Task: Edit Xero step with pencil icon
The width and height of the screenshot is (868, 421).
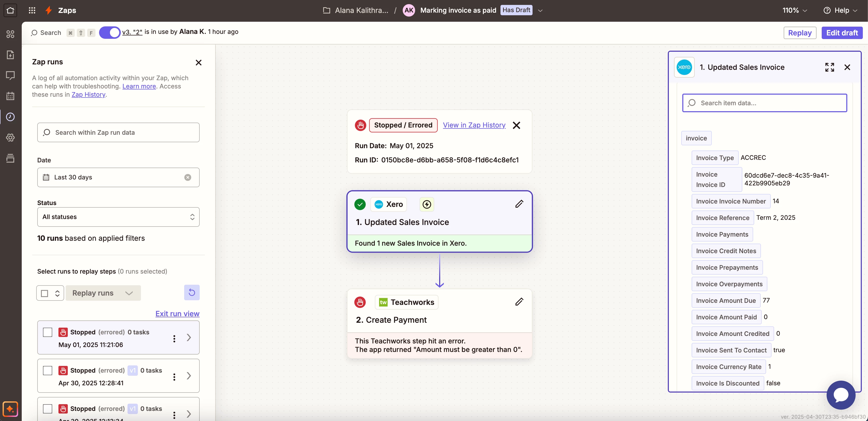Action: (519, 204)
